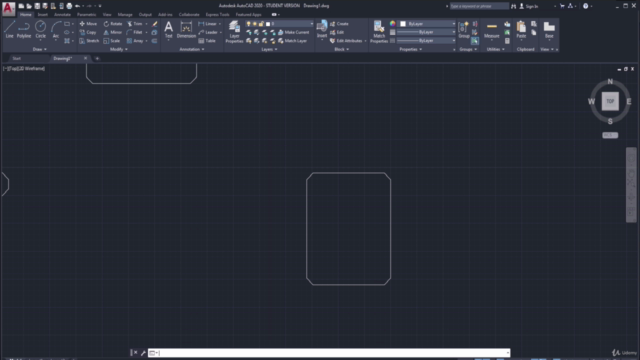Expand the Modify panel
640x360 pixels.
[119, 49]
